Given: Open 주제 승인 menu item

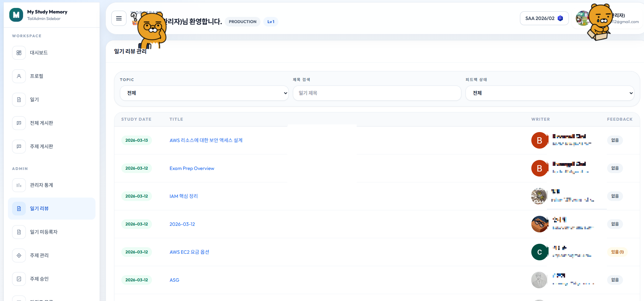Looking at the screenshot, I should point(52,279).
